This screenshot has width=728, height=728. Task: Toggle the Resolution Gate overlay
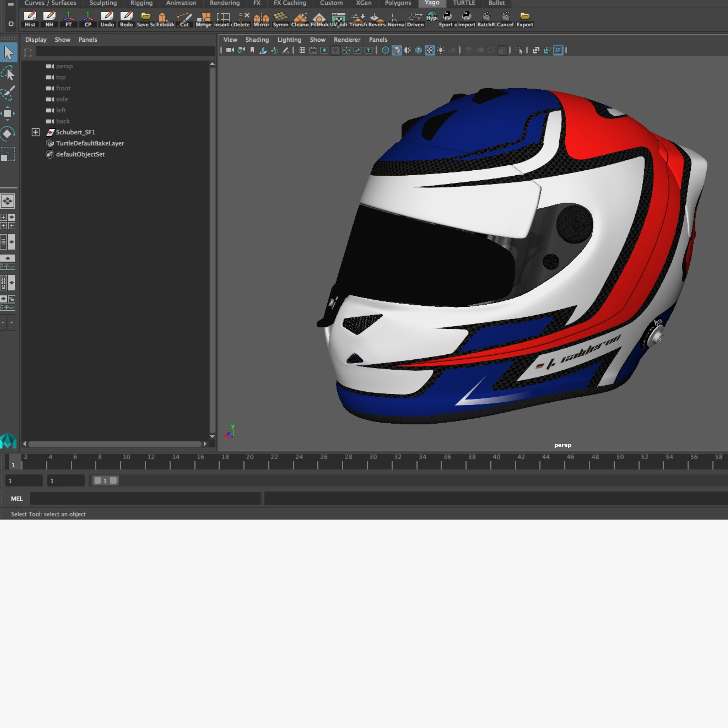[324, 50]
